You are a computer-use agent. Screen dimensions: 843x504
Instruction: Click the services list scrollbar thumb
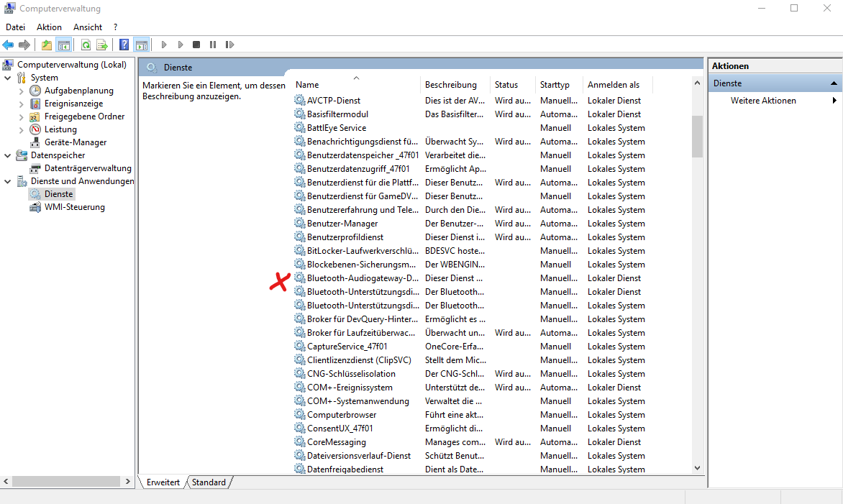[x=697, y=137]
